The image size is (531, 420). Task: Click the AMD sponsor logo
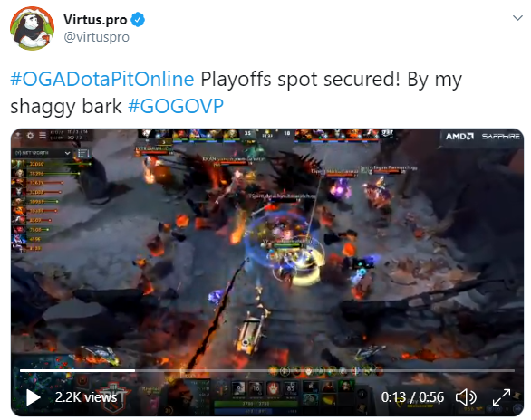tap(459, 137)
